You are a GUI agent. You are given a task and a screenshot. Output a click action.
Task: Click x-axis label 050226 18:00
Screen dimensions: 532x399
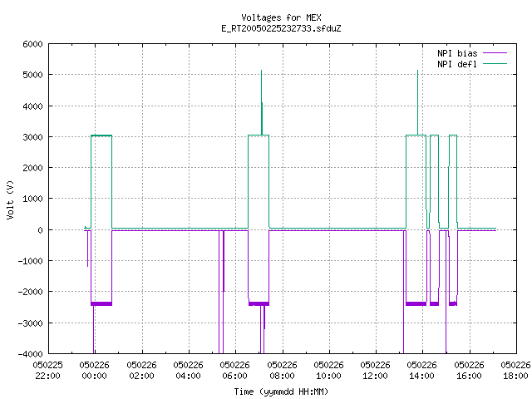pyautogui.click(x=515, y=370)
